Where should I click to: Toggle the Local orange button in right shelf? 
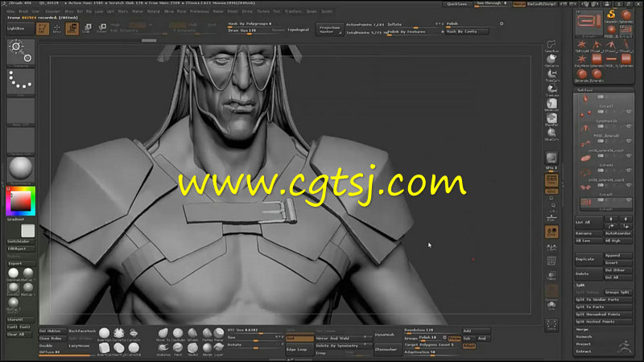pyautogui.click(x=551, y=232)
